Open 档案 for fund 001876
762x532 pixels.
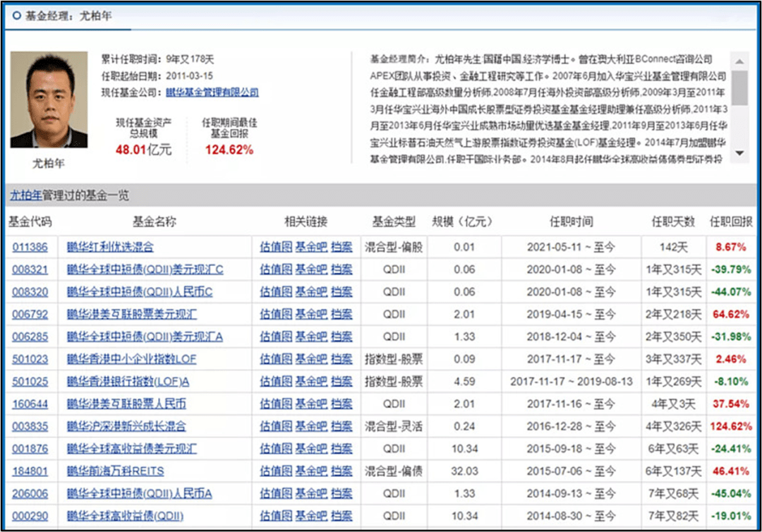(x=341, y=449)
